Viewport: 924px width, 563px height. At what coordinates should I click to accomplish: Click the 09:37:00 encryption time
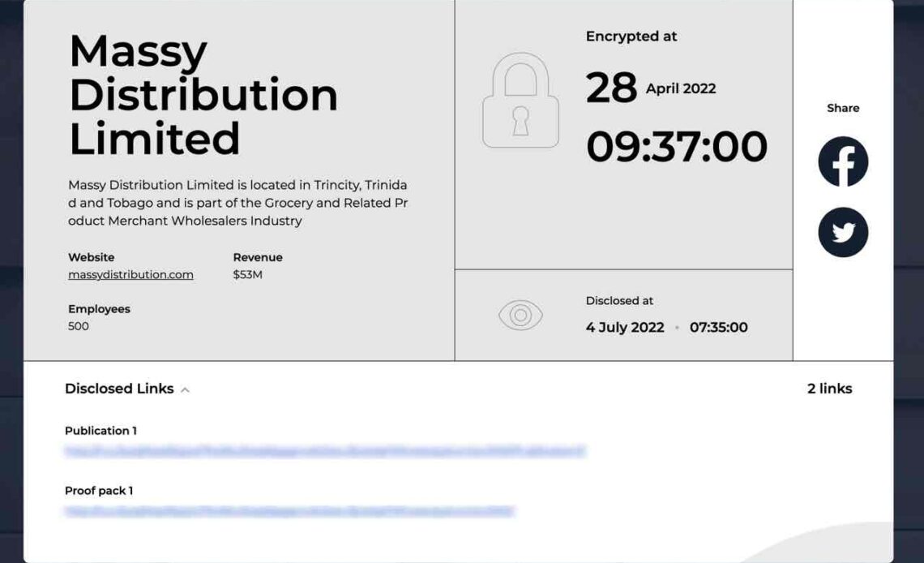pos(676,147)
